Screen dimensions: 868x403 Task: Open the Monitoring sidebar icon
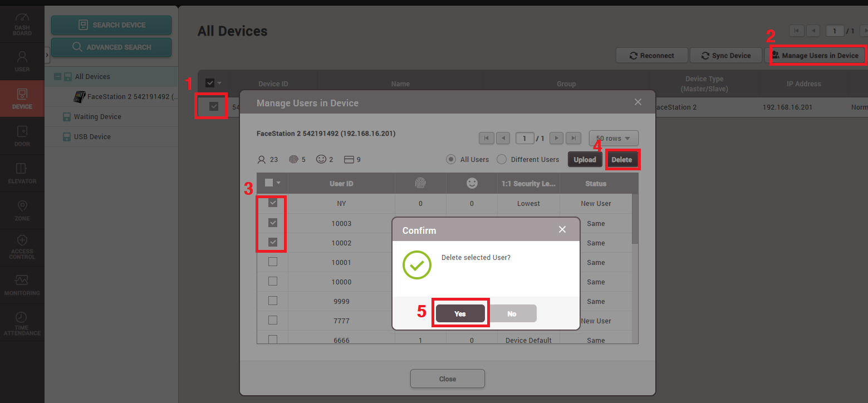[x=22, y=284]
